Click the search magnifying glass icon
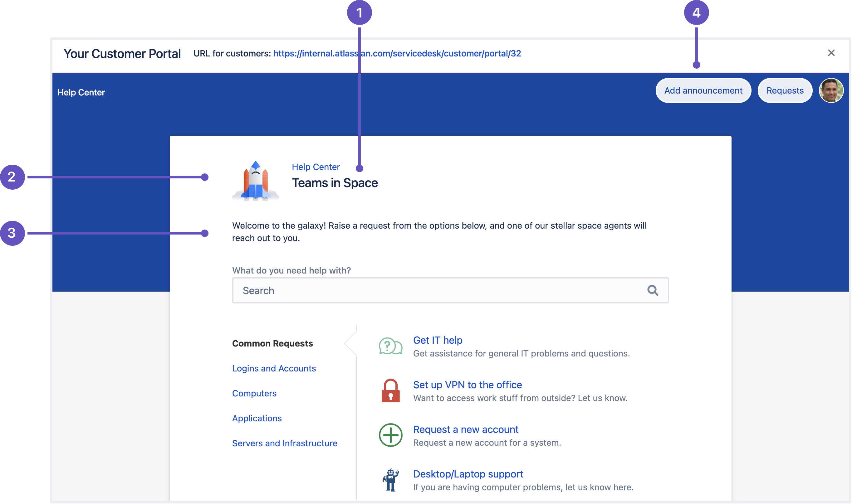This screenshot has height=504, width=852. click(x=653, y=290)
